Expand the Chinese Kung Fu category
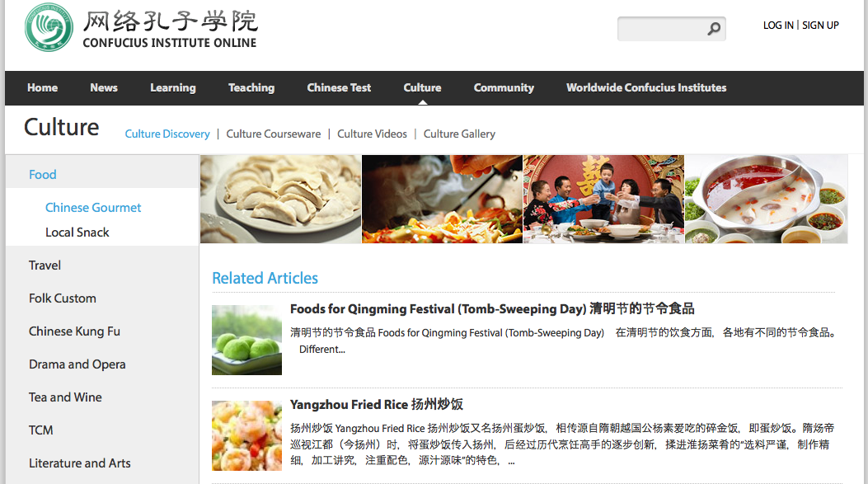Image resolution: width=868 pixels, height=484 pixels. [x=74, y=331]
